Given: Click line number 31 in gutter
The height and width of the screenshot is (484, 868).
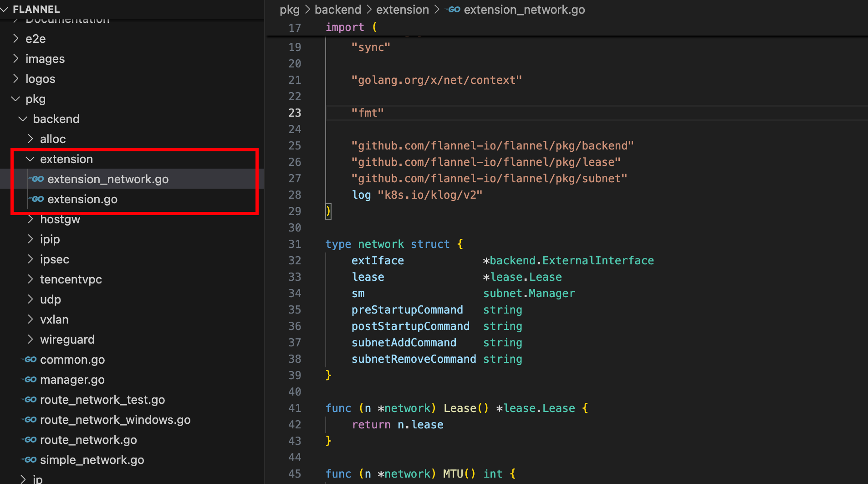Looking at the screenshot, I should (295, 244).
